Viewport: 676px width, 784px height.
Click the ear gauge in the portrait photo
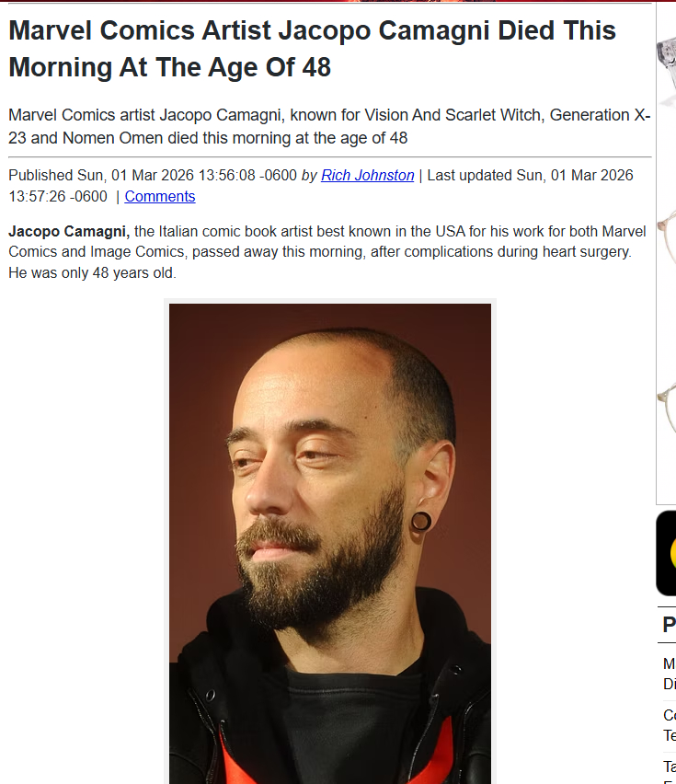421,522
